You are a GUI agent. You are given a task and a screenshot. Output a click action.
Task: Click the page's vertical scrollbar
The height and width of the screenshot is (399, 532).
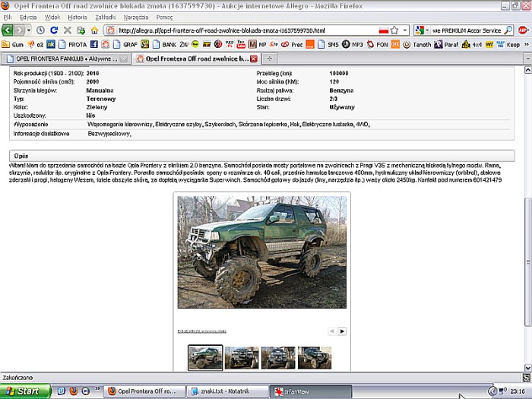[526, 228]
